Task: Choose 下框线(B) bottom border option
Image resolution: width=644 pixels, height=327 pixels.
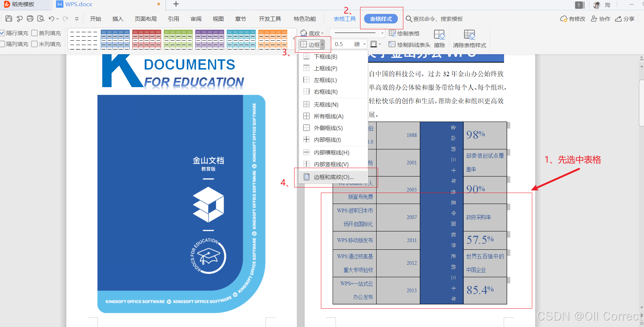Action: tap(333, 56)
